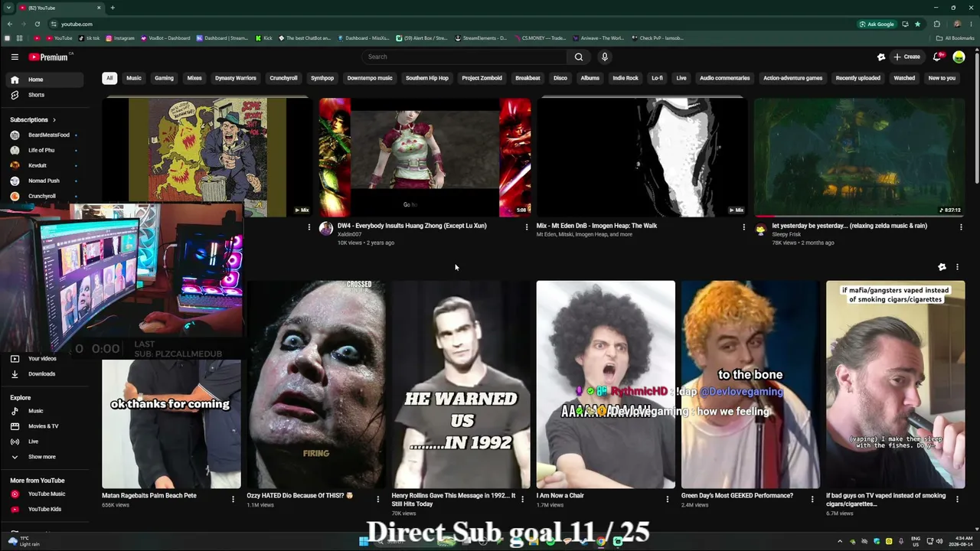Open the All Bookmarks folder

(955, 37)
